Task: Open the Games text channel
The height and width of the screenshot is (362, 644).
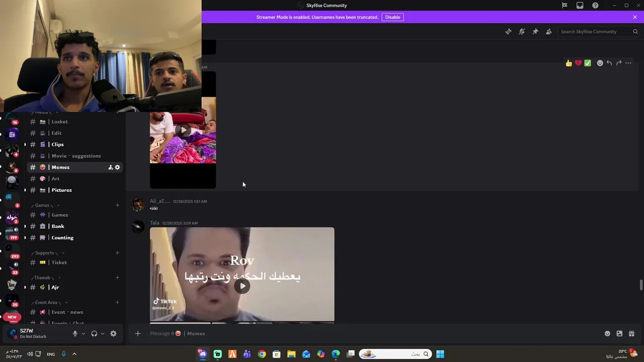Action: [x=75, y=215]
